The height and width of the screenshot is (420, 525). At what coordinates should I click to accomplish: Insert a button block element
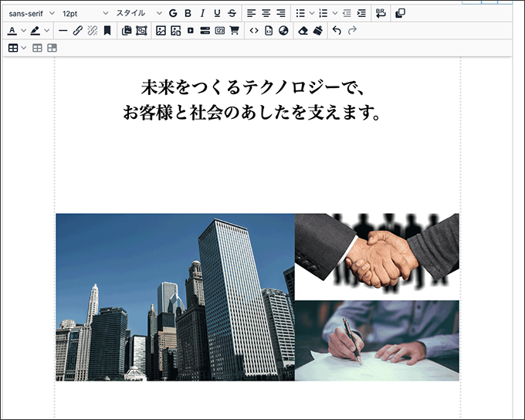coord(205,31)
